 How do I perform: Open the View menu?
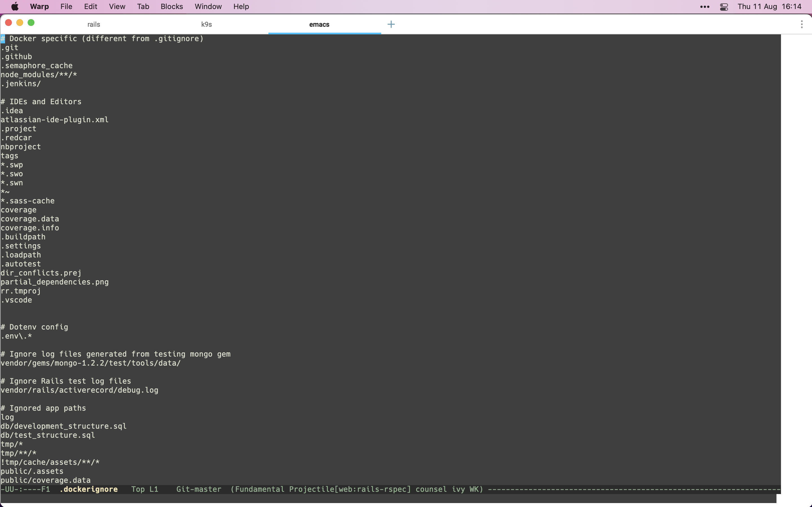click(116, 6)
